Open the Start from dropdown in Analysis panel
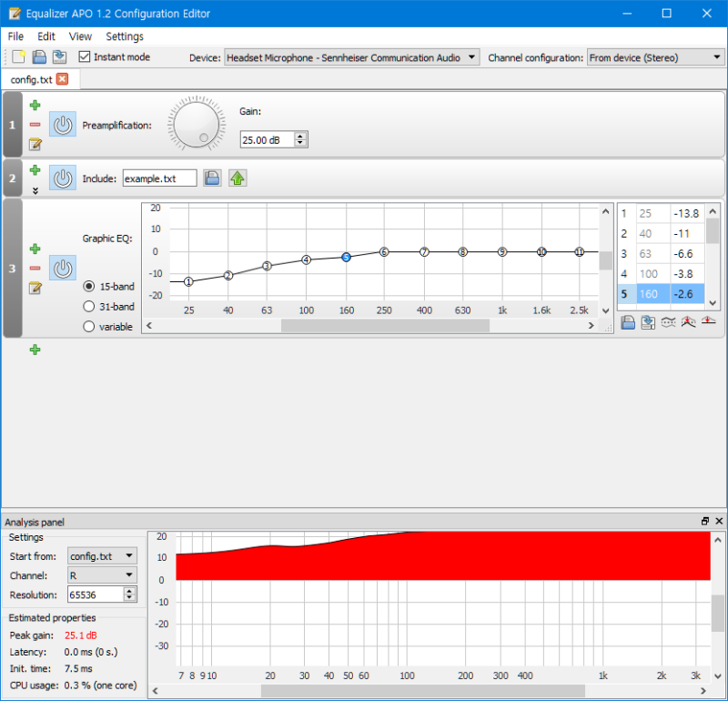 tap(102, 555)
